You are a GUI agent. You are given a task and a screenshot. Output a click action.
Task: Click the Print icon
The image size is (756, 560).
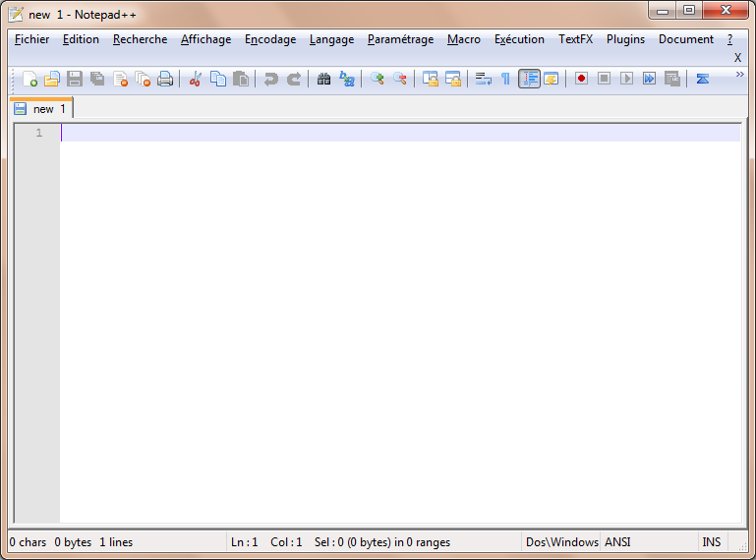pos(165,79)
